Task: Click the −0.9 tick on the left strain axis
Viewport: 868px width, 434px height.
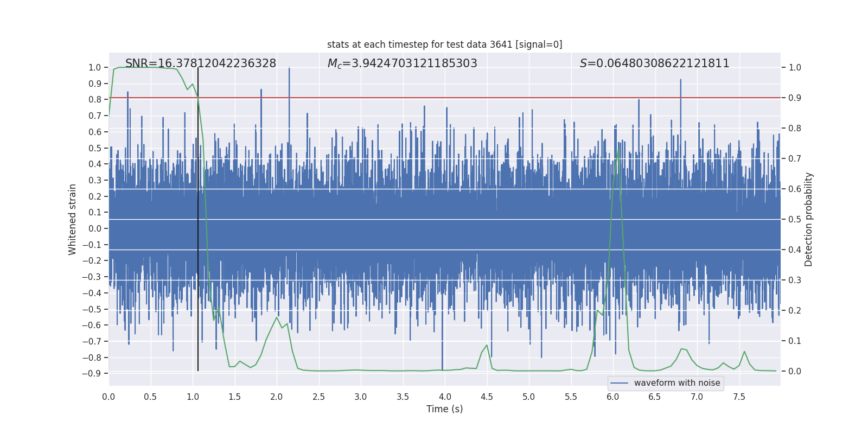Action: click(91, 374)
